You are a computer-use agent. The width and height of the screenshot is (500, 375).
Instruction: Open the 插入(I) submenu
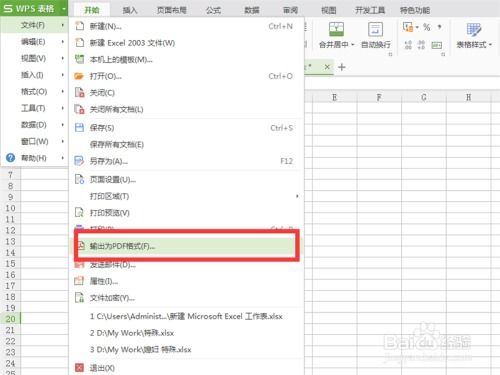(34, 75)
